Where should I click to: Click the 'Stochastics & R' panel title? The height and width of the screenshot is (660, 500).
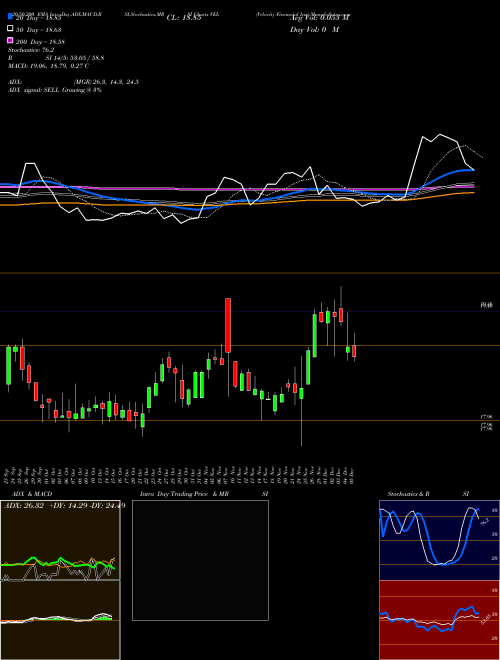click(x=408, y=494)
